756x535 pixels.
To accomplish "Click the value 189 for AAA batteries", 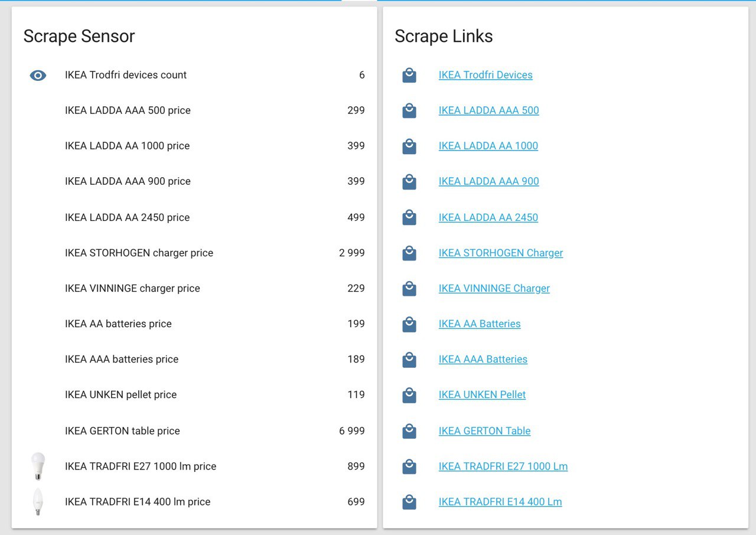I will pos(356,359).
